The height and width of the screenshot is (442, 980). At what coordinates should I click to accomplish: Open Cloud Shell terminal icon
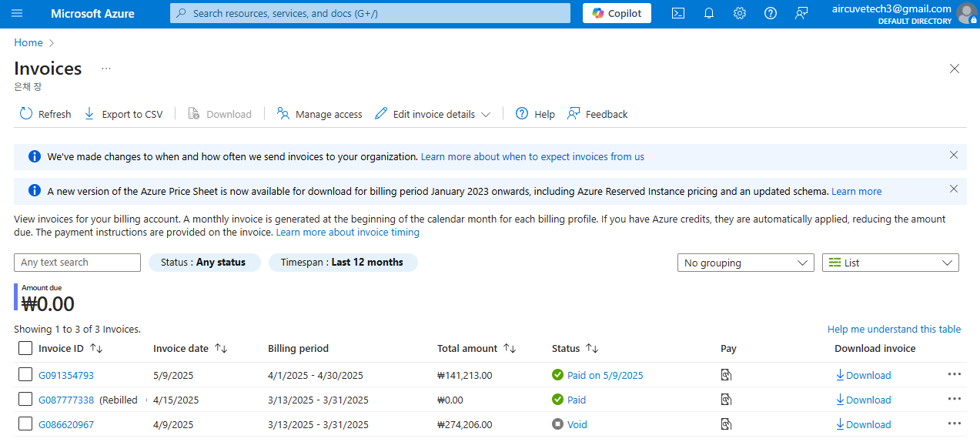point(678,13)
